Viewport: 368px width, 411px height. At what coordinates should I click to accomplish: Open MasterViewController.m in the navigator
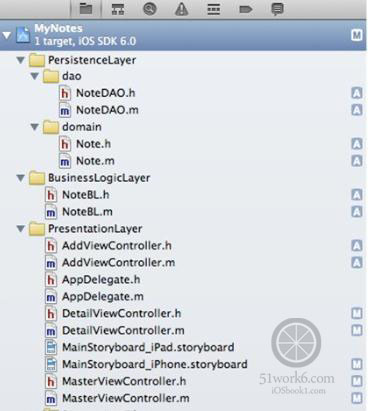pyautogui.click(x=126, y=398)
